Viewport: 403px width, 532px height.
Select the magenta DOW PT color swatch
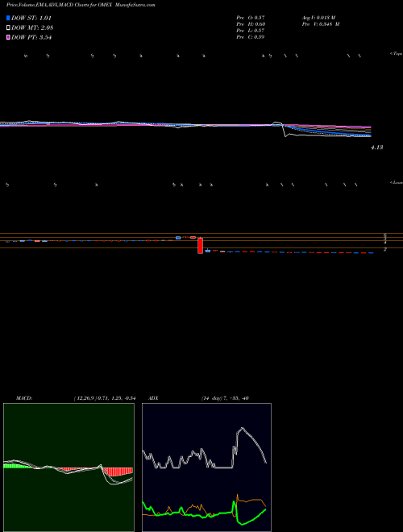pyautogui.click(x=8, y=38)
